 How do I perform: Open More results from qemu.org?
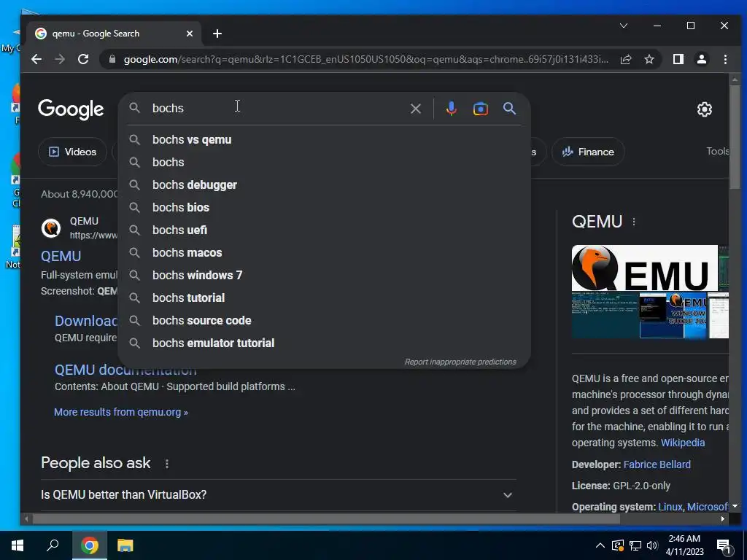121,412
